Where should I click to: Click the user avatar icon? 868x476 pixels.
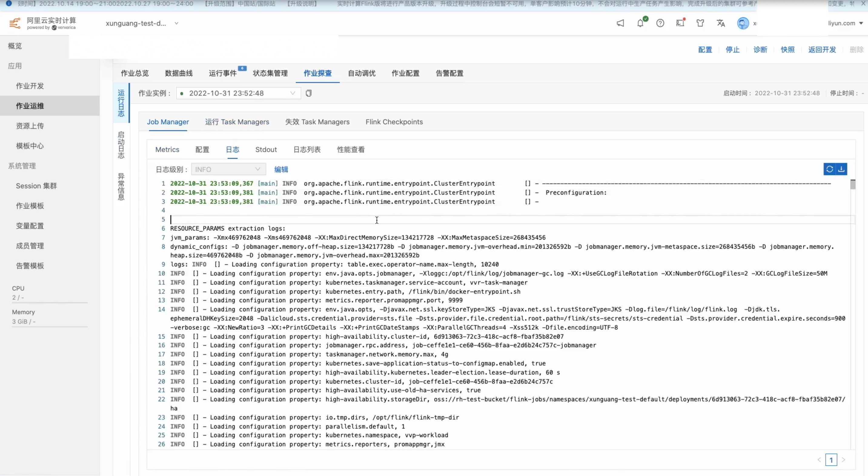[x=743, y=23]
